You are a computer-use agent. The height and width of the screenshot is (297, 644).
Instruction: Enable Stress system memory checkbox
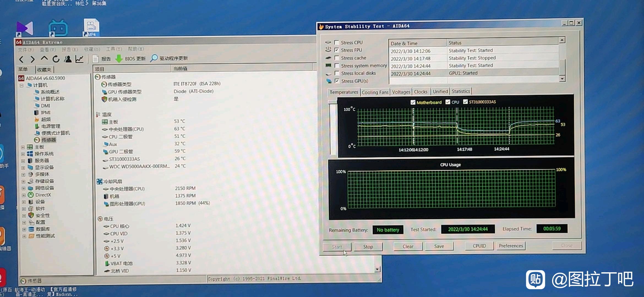(x=337, y=65)
